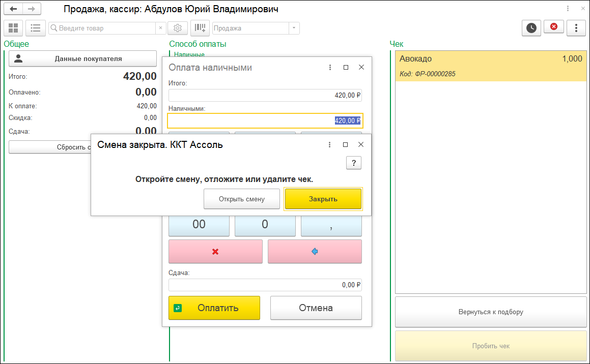The width and height of the screenshot is (590, 364).
Task: Open the shift-closed dialog three-dot menu
Action: click(330, 145)
